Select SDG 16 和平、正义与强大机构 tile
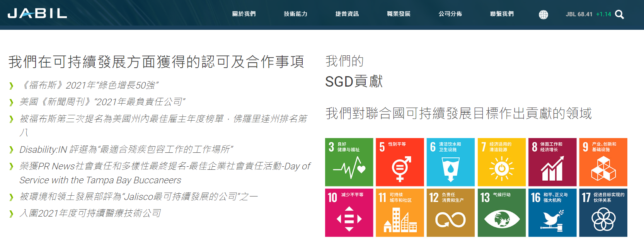 [x=552, y=213]
